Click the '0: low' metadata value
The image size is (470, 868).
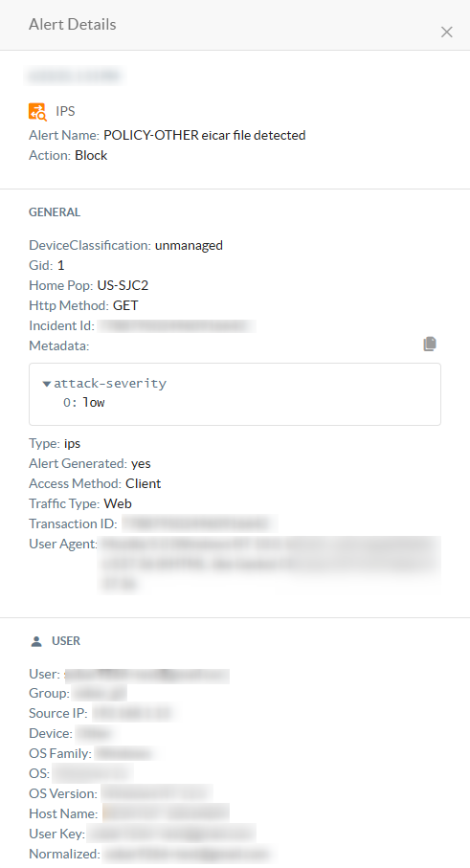click(83, 403)
